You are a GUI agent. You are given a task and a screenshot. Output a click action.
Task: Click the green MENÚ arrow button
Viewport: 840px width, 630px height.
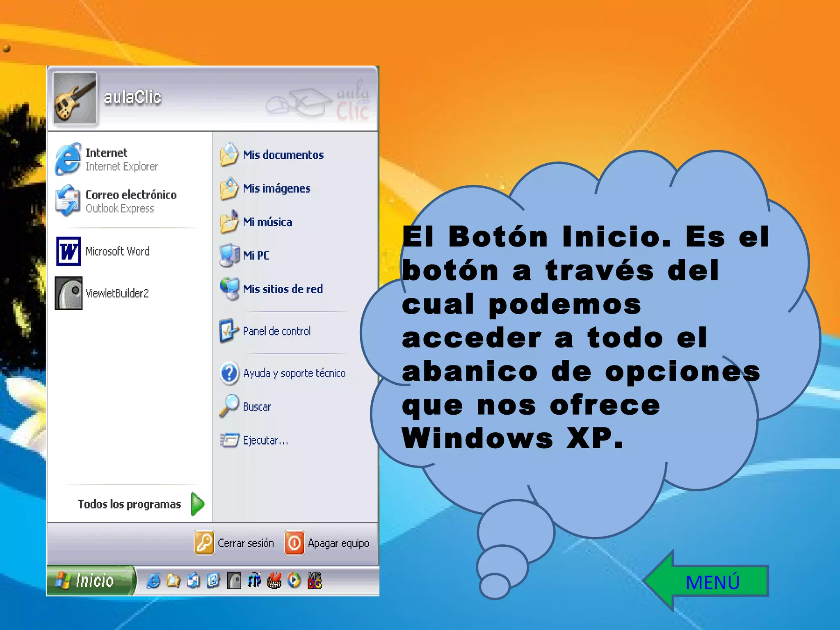706,581
